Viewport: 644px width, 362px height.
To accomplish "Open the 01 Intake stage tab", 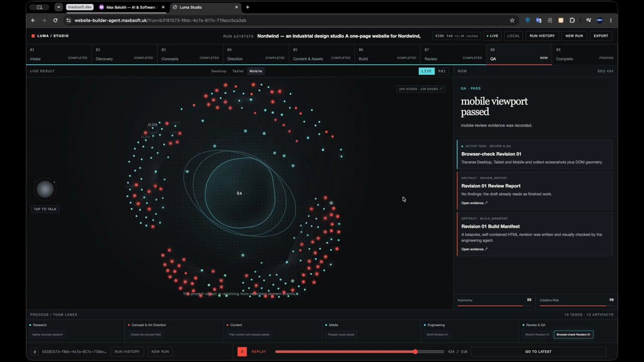I will [x=58, y=54].
